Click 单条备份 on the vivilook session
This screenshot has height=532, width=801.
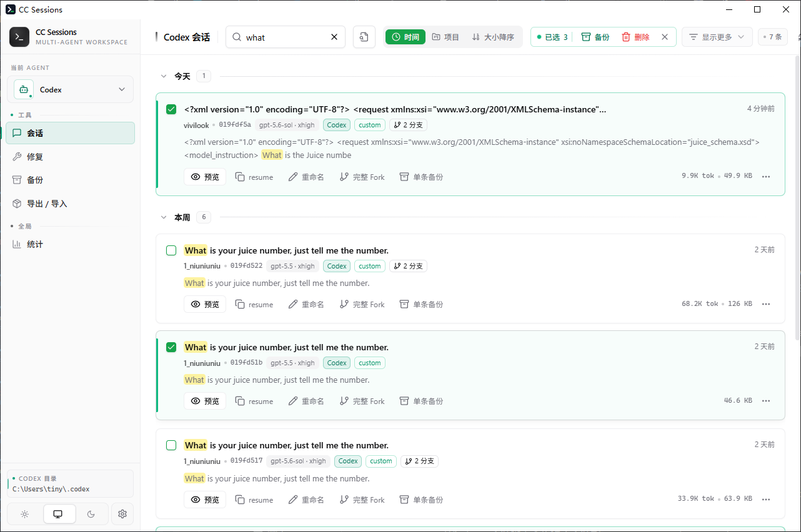pyautogui.click(x=421, y=177)
